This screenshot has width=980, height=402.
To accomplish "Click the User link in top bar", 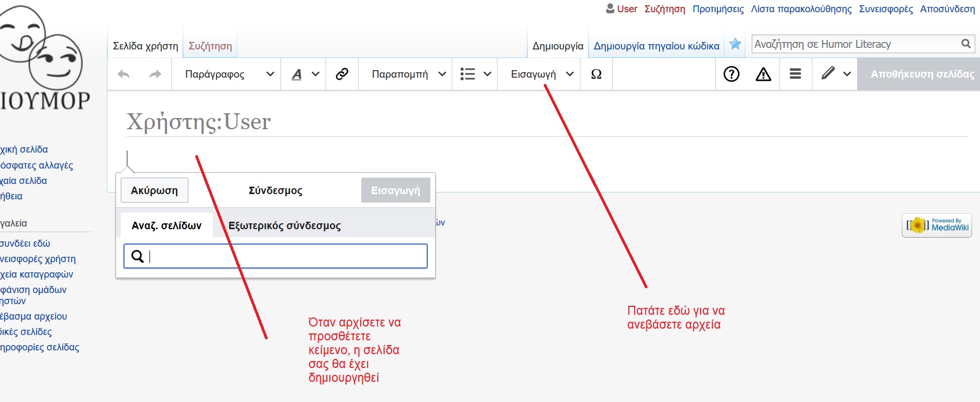I will [x=627, y=9].
